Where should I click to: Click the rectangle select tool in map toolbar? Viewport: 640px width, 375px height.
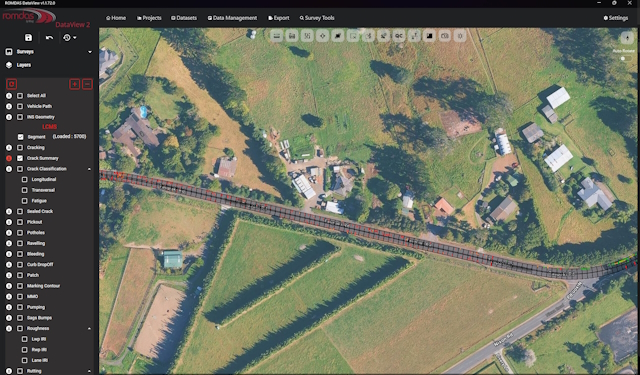coord(353,36)
